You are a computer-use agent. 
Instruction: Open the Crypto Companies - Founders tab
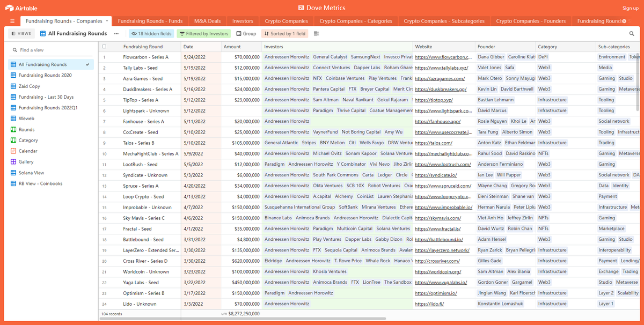coord(531,21)
